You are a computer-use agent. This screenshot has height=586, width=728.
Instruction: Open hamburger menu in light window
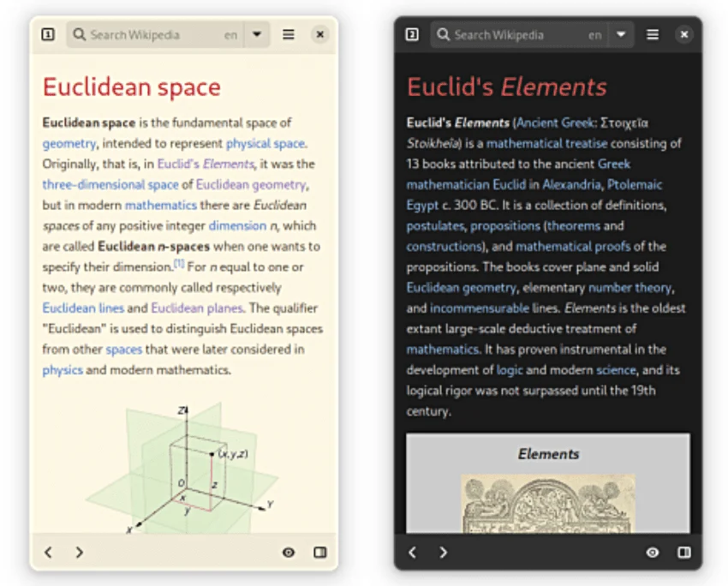[x=289, y=34]
